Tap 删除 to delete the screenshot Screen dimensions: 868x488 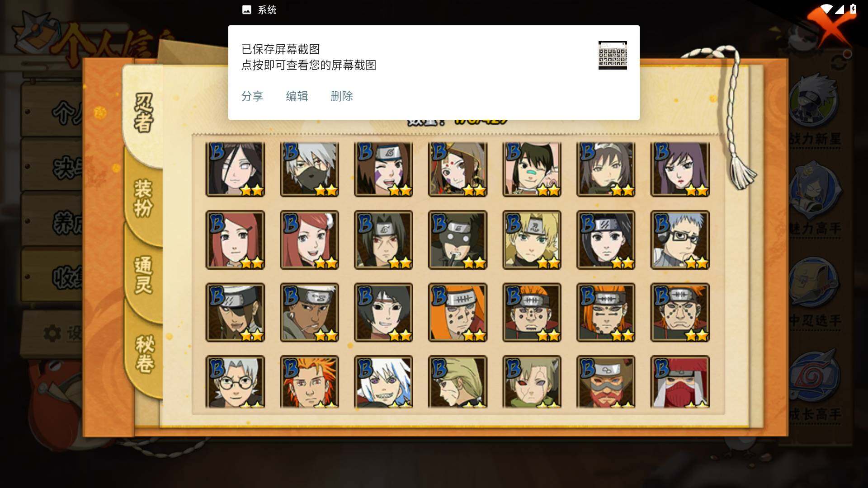pyautogui.click(x=342, y=96)
